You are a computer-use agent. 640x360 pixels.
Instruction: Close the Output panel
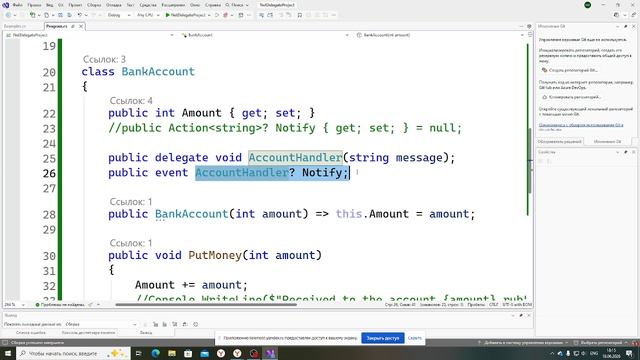click(x=529, y=316)
